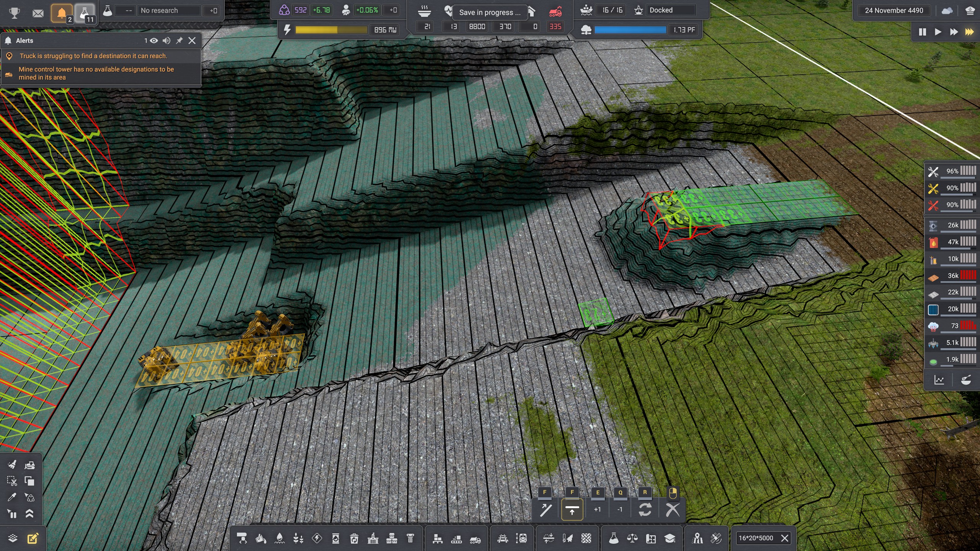Open the research flask notifications with badge 11

[85, 13]
